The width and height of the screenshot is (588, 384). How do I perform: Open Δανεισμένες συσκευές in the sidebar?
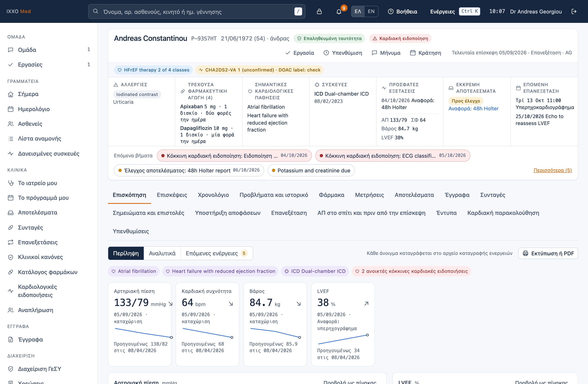click(x=49, y=153)
